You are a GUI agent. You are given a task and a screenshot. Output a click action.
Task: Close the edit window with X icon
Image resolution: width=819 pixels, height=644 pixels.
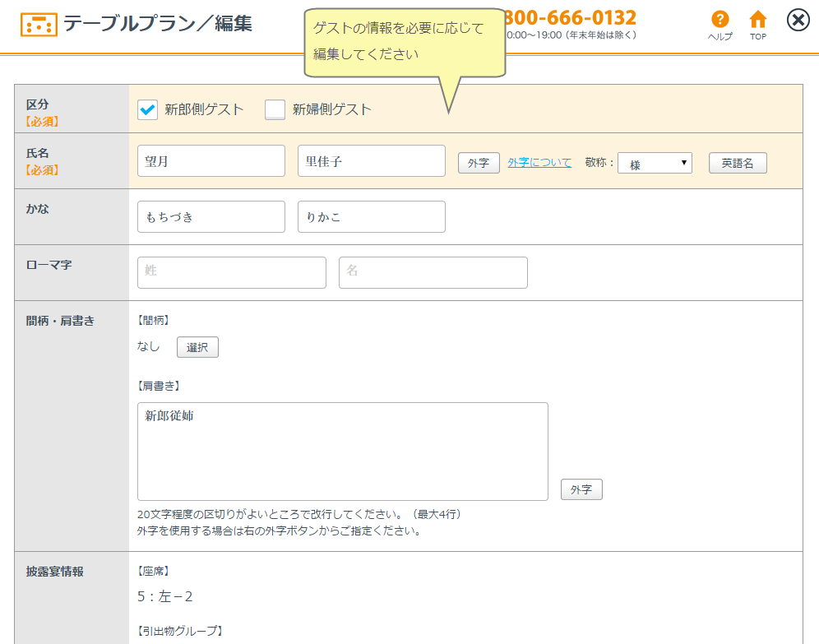tap(798, 21)
